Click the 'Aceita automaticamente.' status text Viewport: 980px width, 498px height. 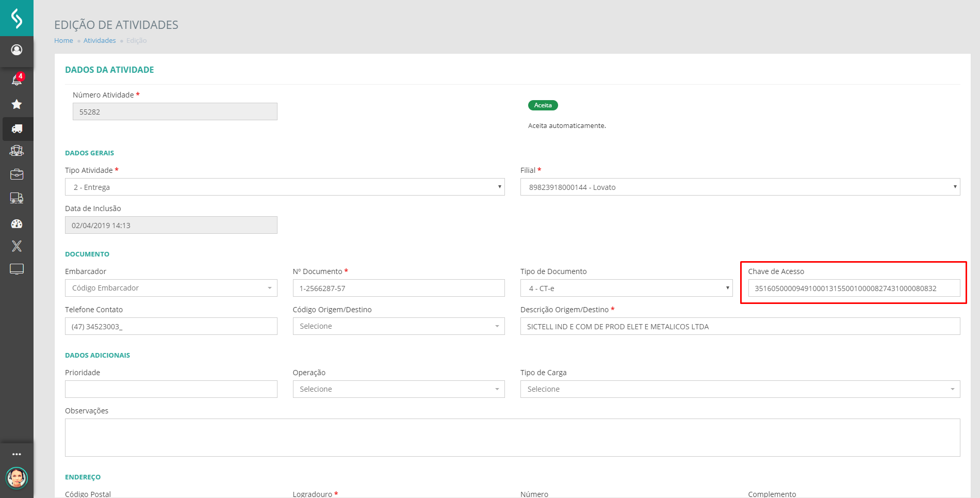(567, 125)
